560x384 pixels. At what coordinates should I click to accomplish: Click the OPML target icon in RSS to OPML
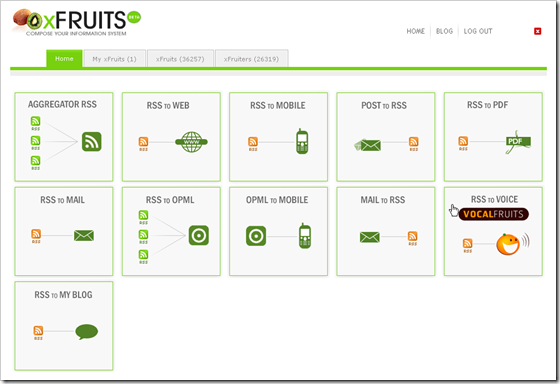click(199, 235)
